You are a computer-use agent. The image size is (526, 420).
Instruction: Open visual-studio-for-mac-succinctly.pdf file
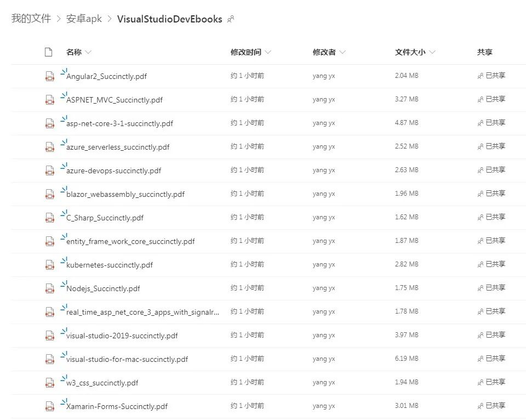tap(127, 359)
